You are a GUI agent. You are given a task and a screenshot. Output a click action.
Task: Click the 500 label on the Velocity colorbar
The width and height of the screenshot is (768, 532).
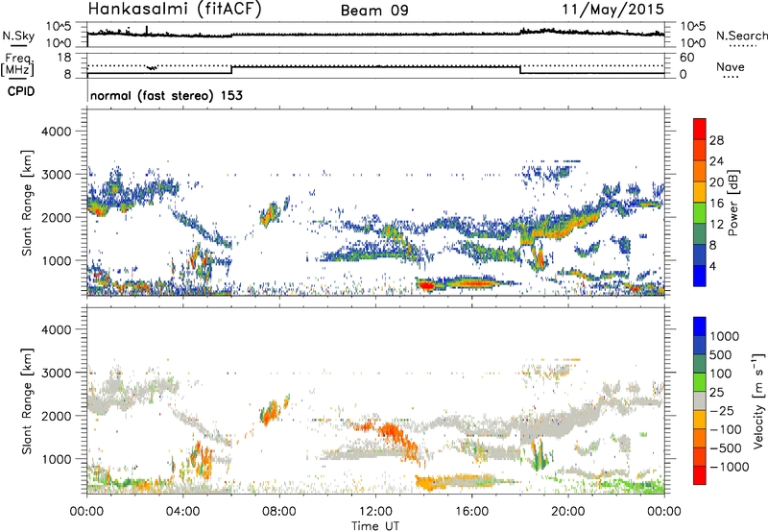pos(721,354)
